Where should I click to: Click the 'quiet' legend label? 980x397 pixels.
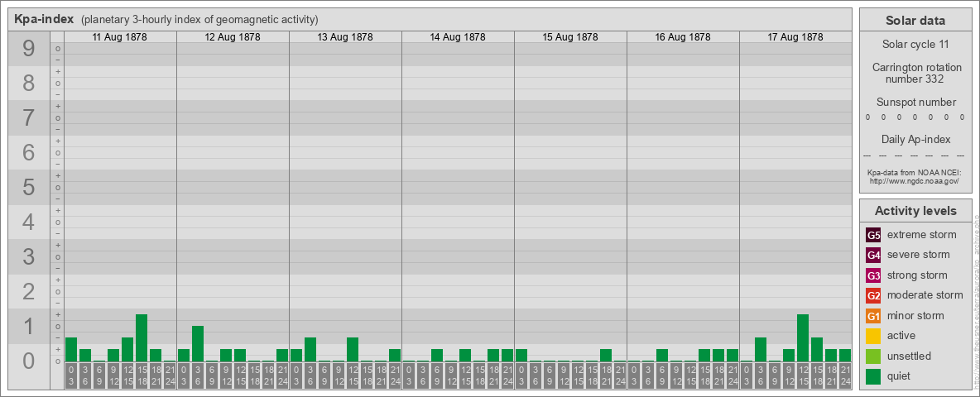point(901,376)
